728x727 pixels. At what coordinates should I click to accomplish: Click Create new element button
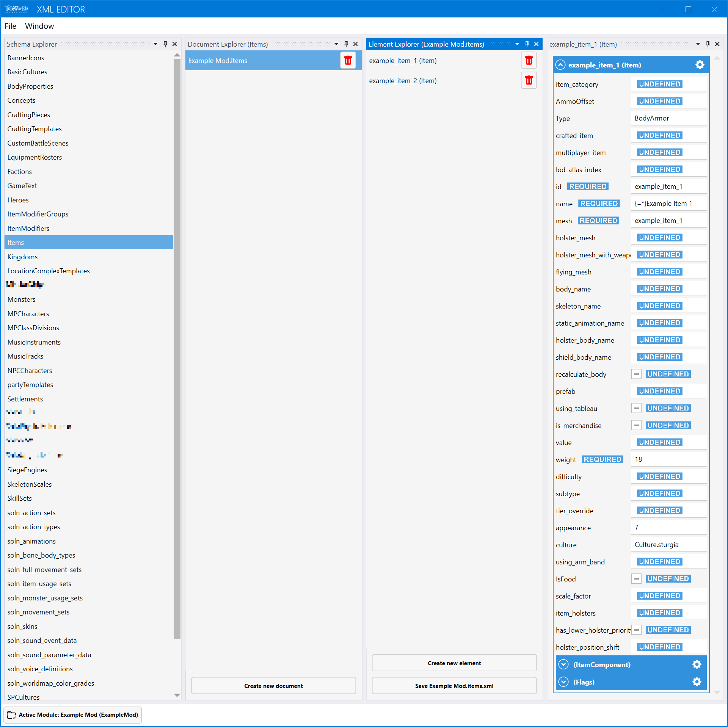[x=454, y=663]
